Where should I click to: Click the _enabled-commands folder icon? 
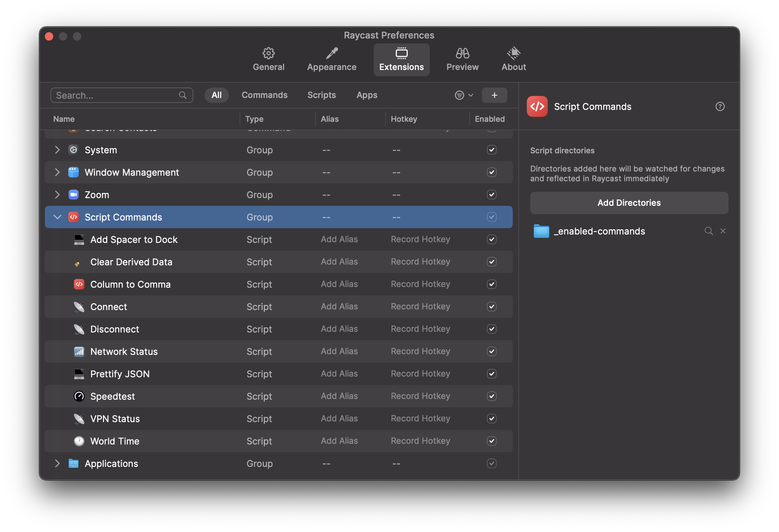tap(541, 231)
